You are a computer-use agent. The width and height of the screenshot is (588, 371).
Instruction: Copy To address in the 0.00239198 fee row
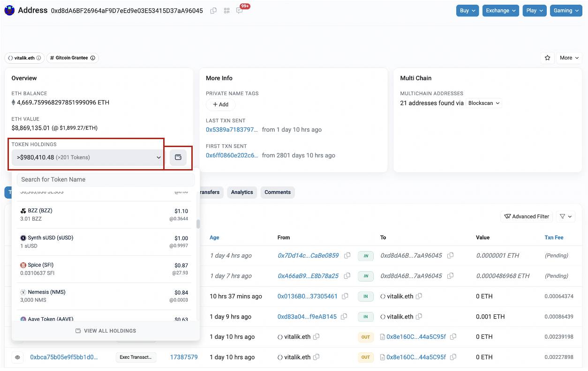(453, 337)
